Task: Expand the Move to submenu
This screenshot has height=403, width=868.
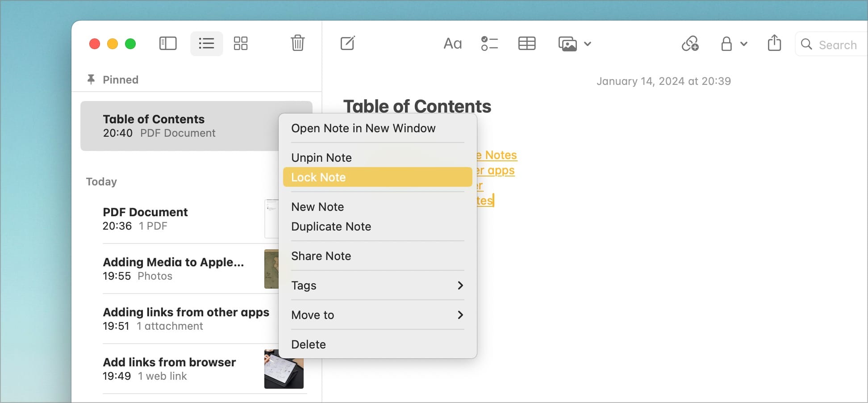Action: 377,315
